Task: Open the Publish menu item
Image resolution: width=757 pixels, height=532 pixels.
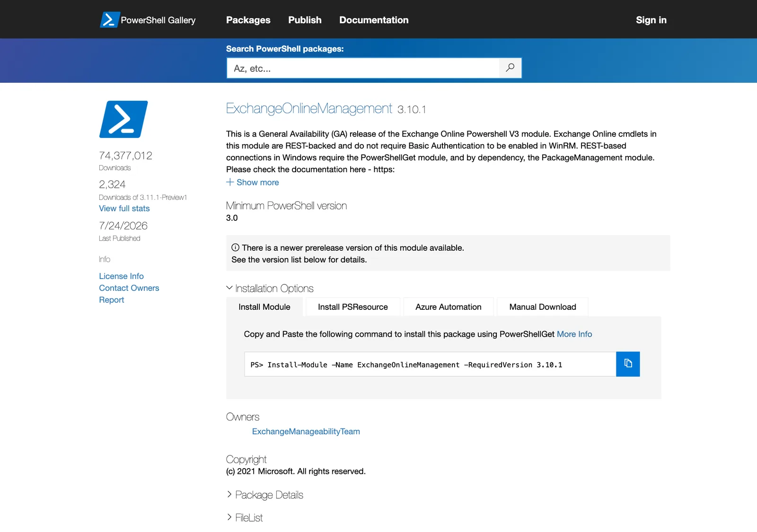Action: point(305,20)
